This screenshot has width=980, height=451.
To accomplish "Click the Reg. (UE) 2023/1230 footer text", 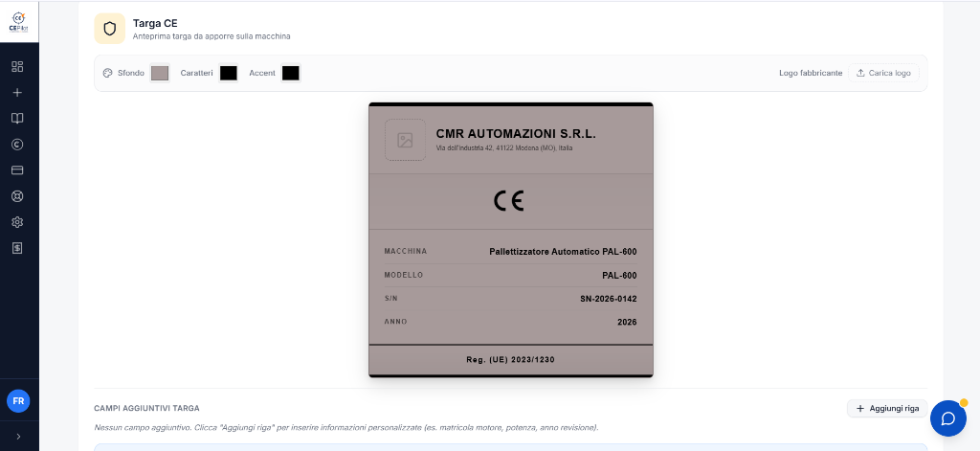I will click(511, 360).
